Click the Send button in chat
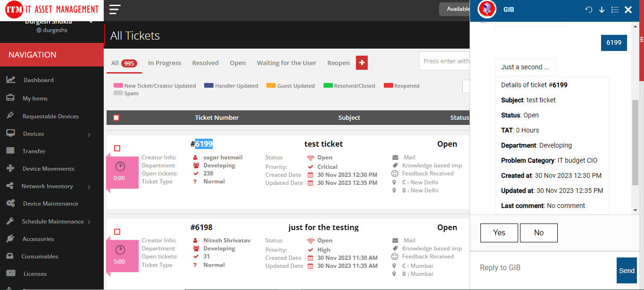The width and height of the screenshot is (644, 290). click(627, 270)
